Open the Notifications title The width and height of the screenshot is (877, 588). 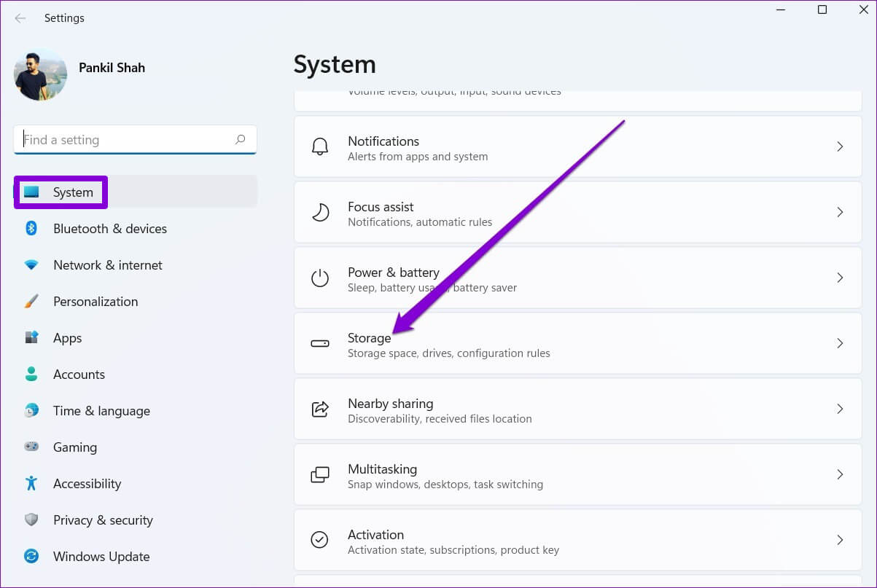(383, 141)
